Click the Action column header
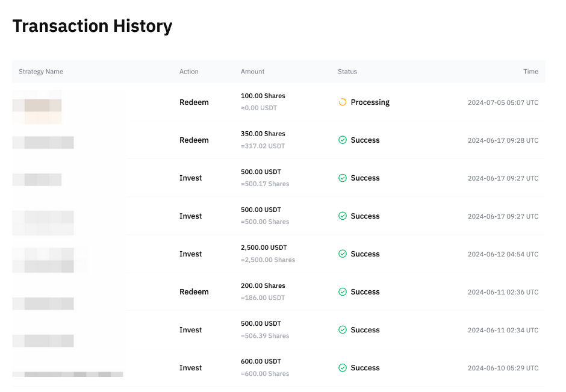The image size is (566, 392). [x=188, y=72]
